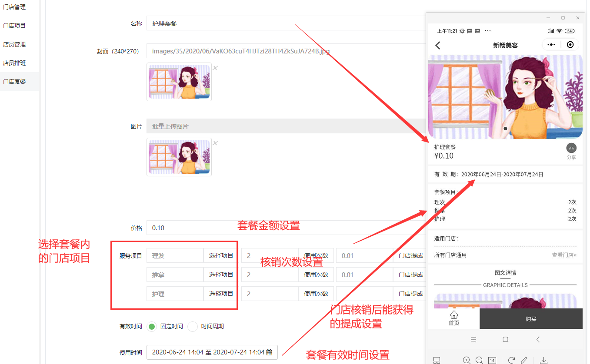This screenshot has height=364, width=590.
Task: Click the usage count field in 推拿 row
Action: click(270, 275)
